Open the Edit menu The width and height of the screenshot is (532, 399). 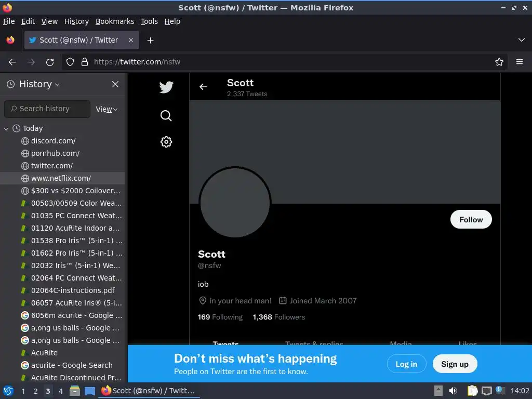28,21
